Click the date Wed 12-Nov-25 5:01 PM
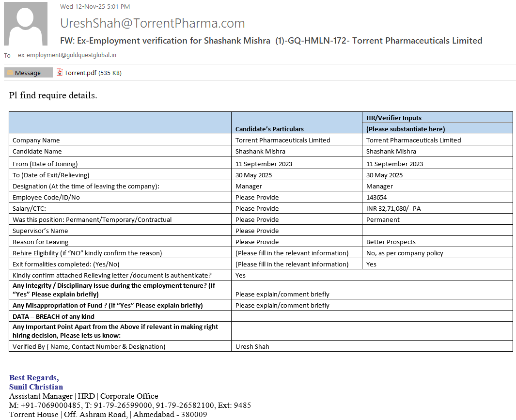Viewport: 516px width, 420px height. tap(95, 7)
